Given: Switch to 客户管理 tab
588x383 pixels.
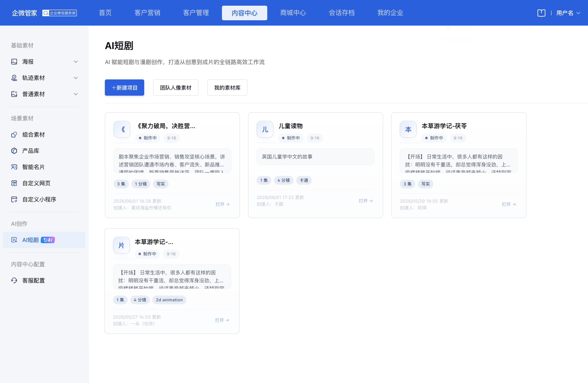Looking at the screenshot, I should click(x=196, y=13).
